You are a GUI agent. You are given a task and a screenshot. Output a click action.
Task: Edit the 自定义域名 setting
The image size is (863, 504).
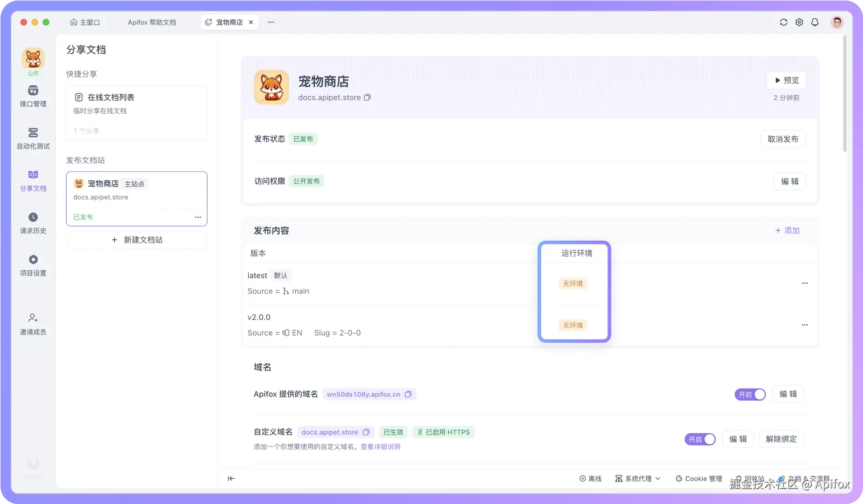click(738, 440)
